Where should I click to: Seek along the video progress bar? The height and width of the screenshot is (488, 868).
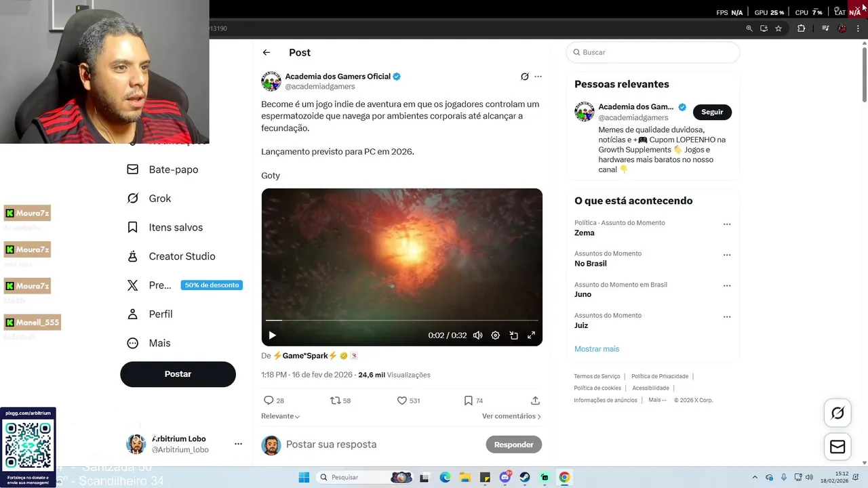pyautogui.click(x=402, y=320)
